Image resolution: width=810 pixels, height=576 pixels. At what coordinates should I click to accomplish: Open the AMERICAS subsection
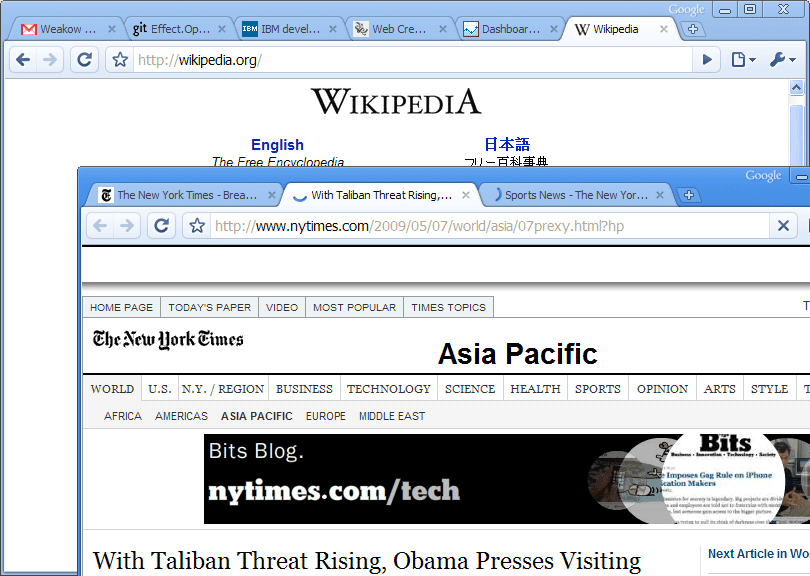pos(181,416)
